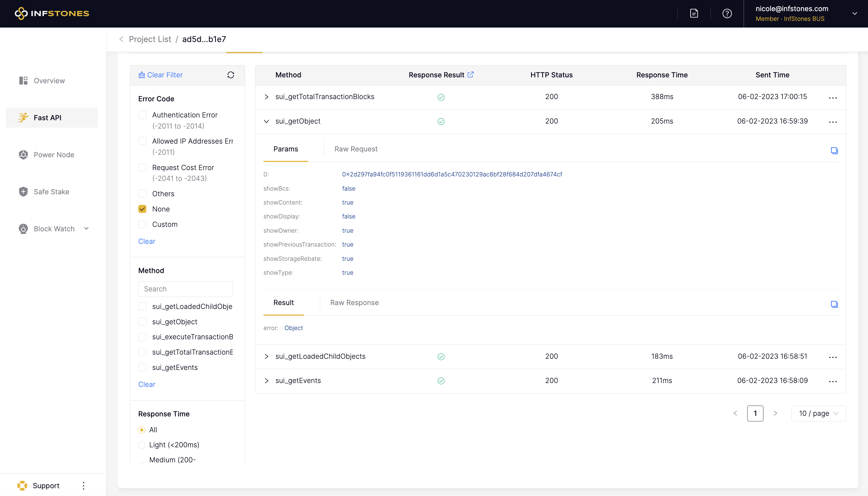Switch to the Raw Request tab
The height and width of the screenshot is (496, 868).
point(356,149)
